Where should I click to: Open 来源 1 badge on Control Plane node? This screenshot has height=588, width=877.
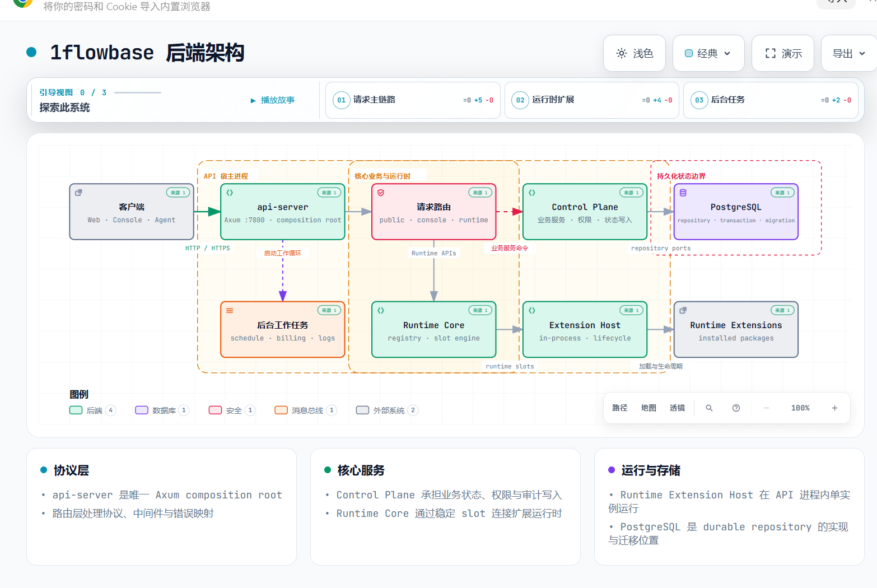[632, 193]
